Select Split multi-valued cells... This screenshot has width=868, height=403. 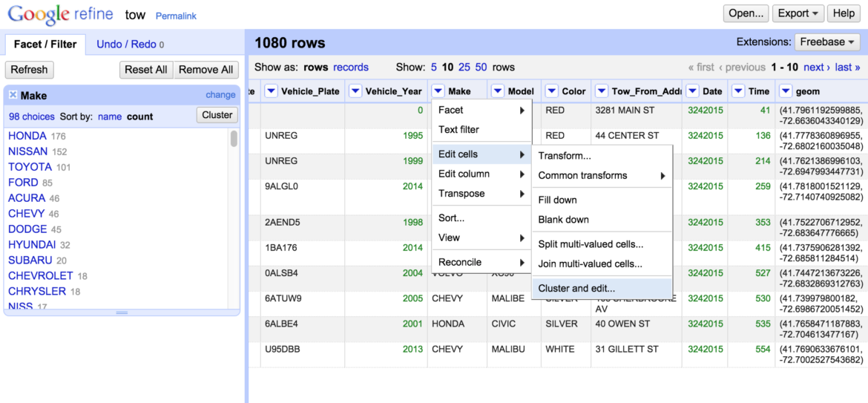tap(602, 244)
